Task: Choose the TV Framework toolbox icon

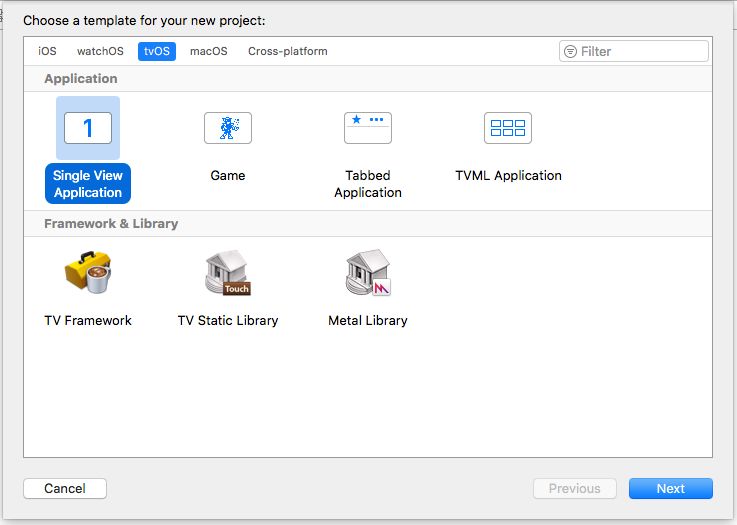Action: [88, 273]
